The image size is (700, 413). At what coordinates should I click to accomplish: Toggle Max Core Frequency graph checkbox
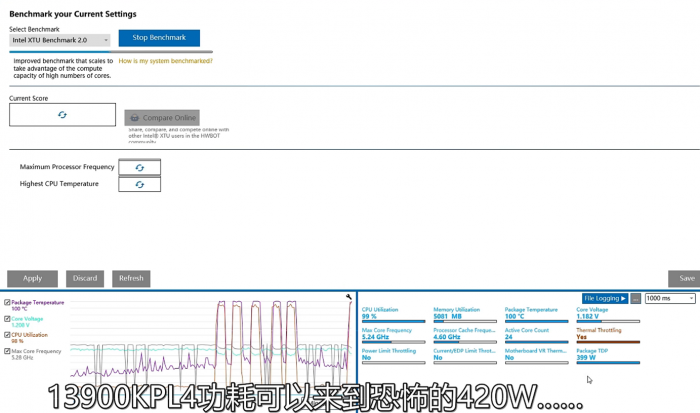7,351
